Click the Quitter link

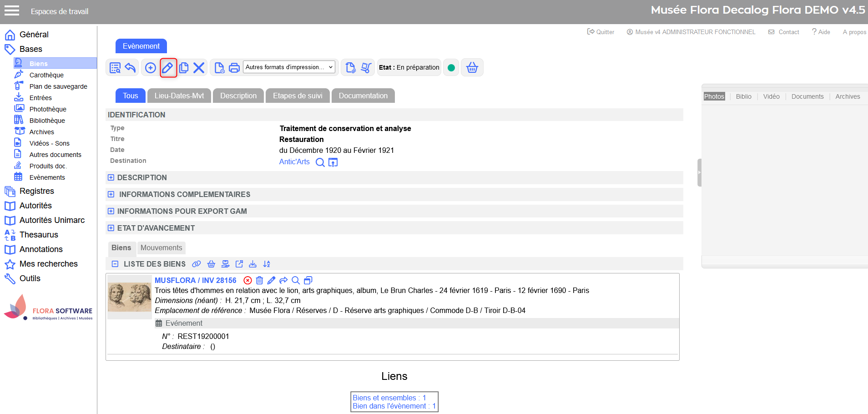(601, 32)
